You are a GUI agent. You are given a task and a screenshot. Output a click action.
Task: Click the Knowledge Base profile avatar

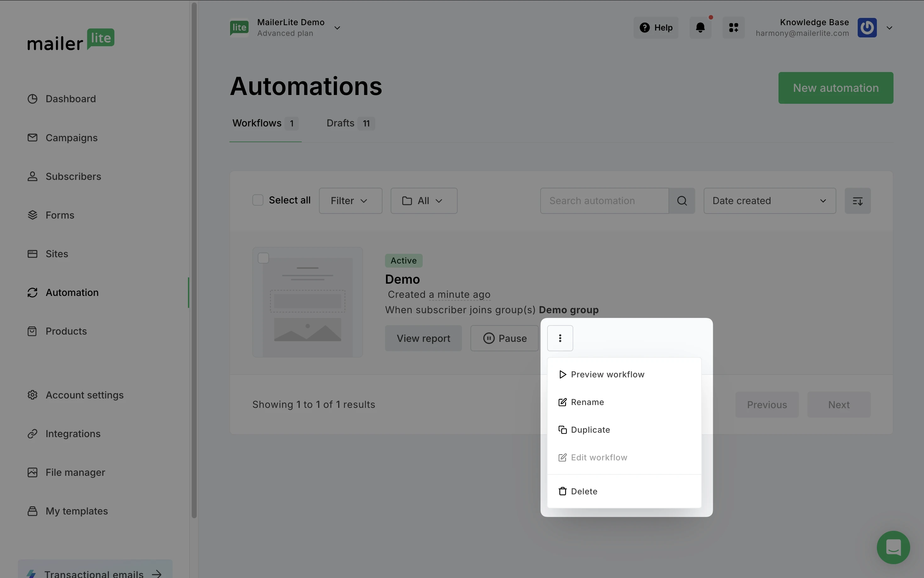pos(867,28)
